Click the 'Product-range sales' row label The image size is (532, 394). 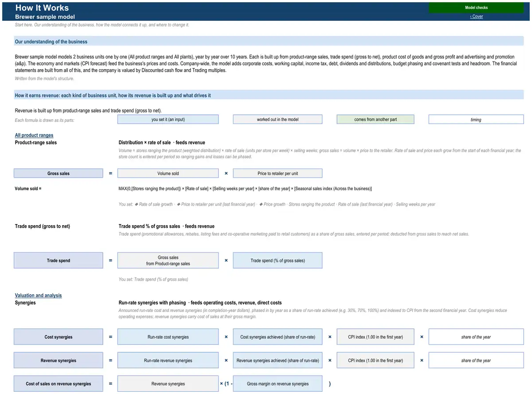coord(36,142)
